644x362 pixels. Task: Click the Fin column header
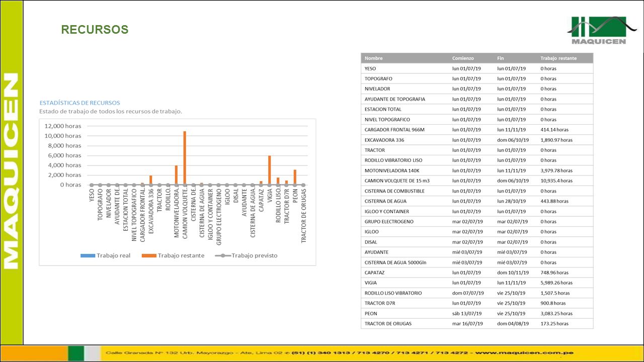[x=500, y=58]
